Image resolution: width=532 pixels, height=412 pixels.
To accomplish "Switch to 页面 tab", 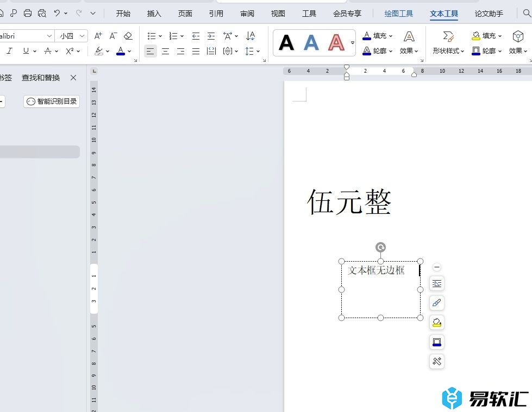I will tap(185, 14).
